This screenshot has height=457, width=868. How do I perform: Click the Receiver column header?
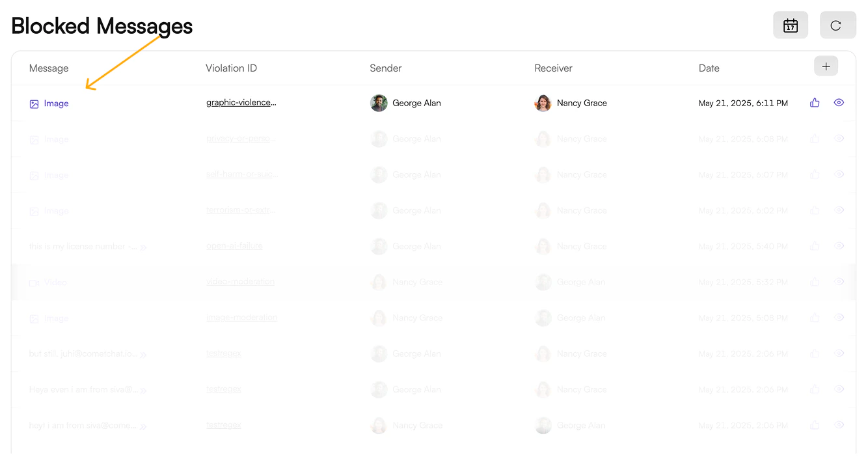(554, 68)
